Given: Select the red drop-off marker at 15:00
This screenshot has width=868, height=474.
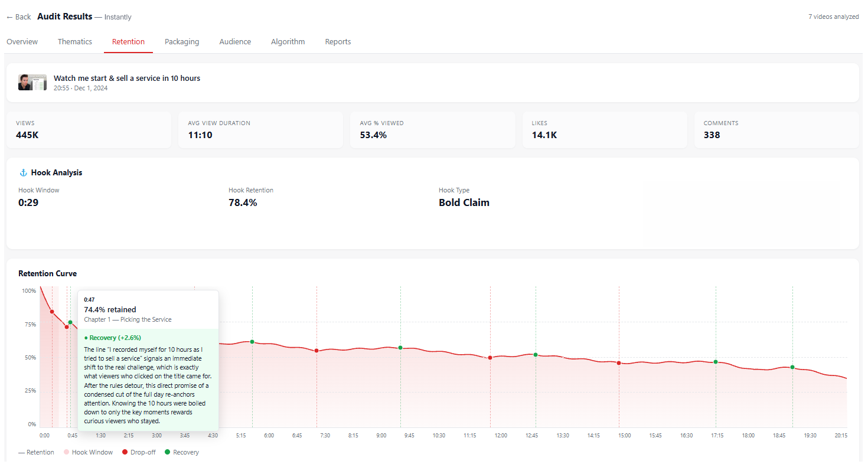Looking at the screenshot, I should click(619, 363).
